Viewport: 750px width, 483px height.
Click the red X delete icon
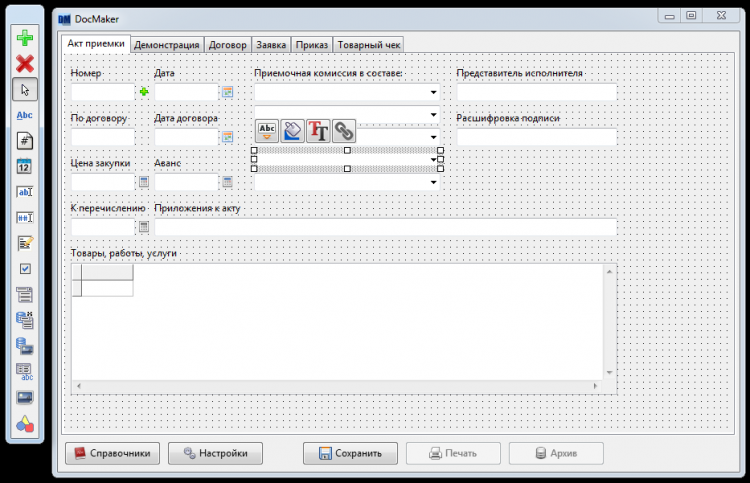25,64
